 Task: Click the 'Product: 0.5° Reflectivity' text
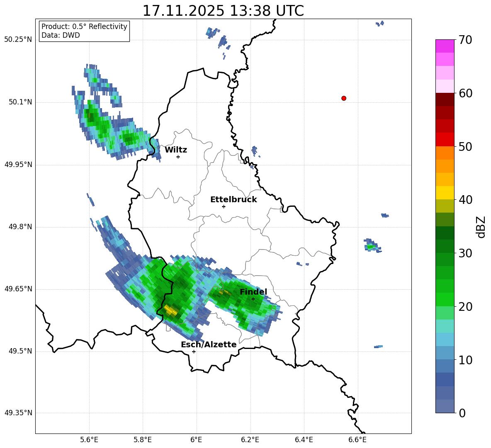tap(84, 27)
